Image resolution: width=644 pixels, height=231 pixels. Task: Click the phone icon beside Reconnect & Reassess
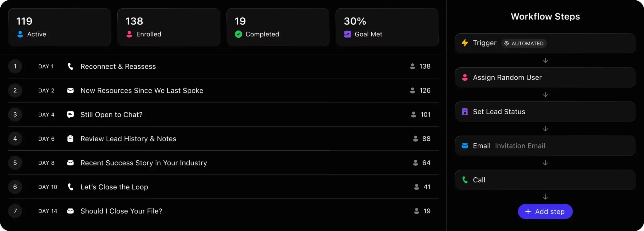click(x=70, y=66)
